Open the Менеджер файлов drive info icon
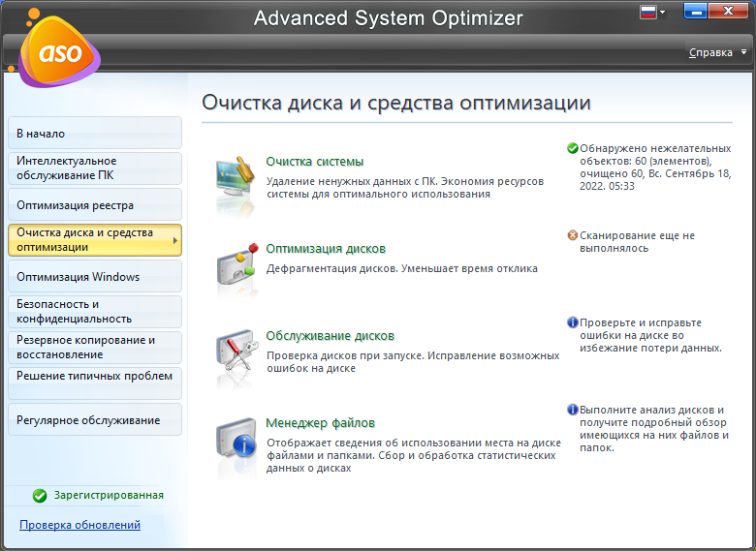The width and height of the screenshot is (756, 551). [236, 440]
